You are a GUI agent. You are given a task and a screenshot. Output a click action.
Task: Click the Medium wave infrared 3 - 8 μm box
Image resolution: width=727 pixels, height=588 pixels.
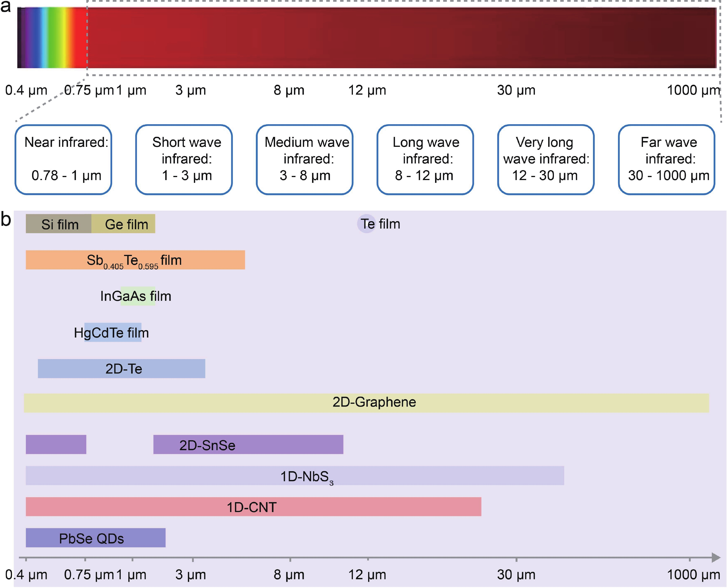click(x=304, y=160)
